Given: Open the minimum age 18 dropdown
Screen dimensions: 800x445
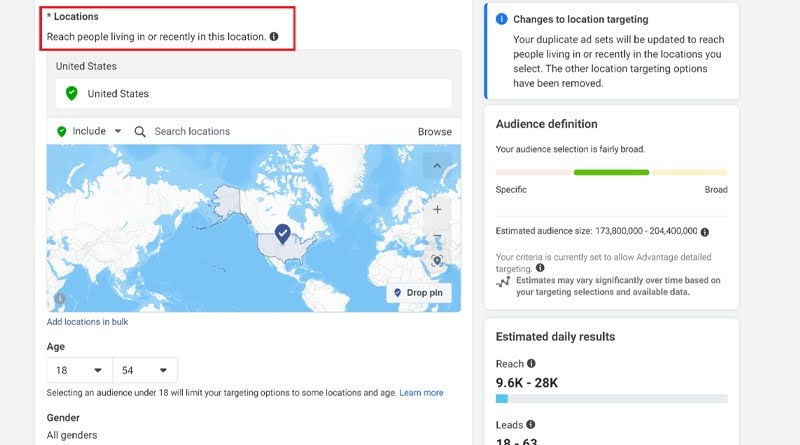Looking at the screenshot, I should 80,370.
